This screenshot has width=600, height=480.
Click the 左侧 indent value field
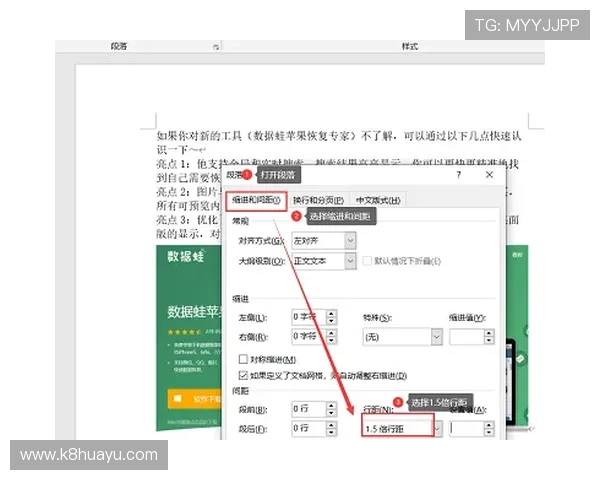pos(309,317)
